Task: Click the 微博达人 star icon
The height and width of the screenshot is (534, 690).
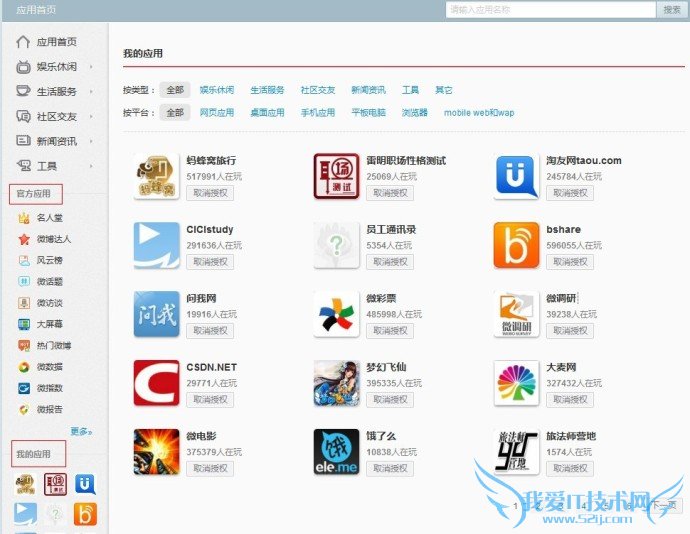Action: tap(24, 239)
